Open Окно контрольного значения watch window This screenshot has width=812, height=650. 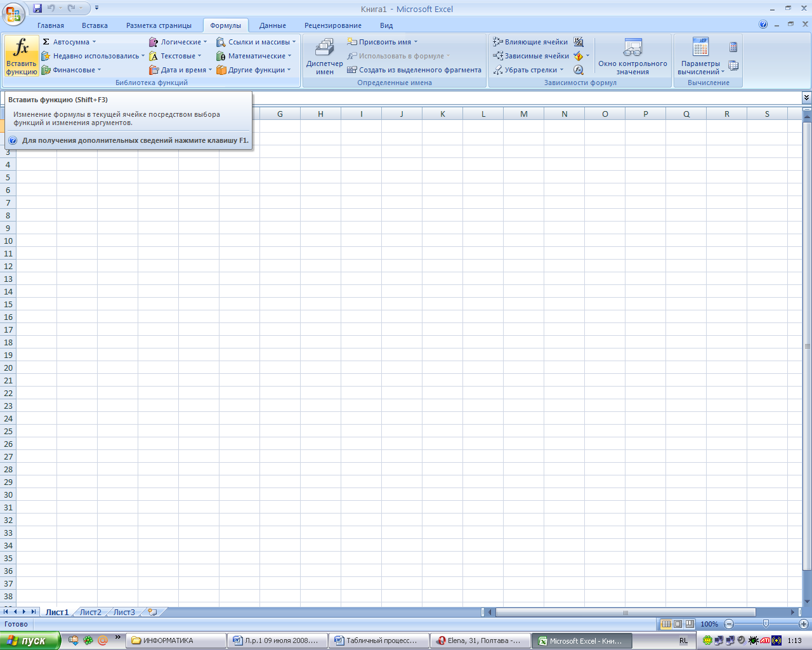click(632, 56)
